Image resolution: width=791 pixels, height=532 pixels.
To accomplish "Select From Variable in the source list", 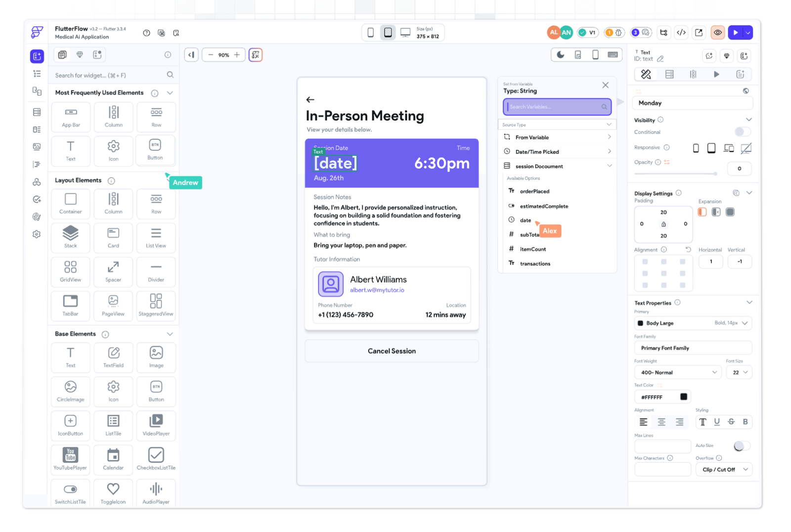I will [557, 137].
